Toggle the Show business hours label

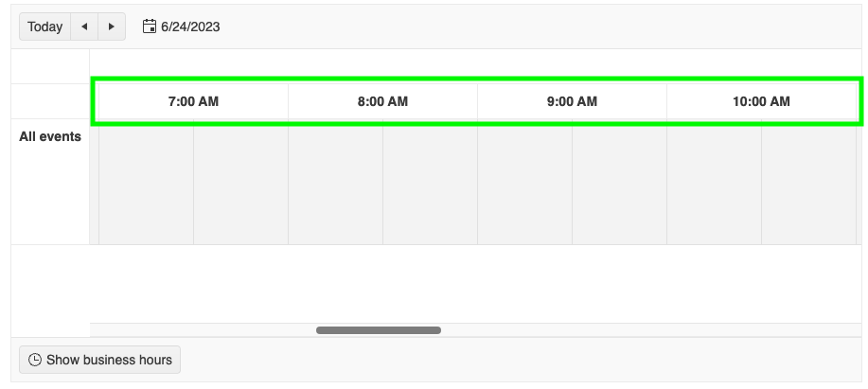pos(109,360)
